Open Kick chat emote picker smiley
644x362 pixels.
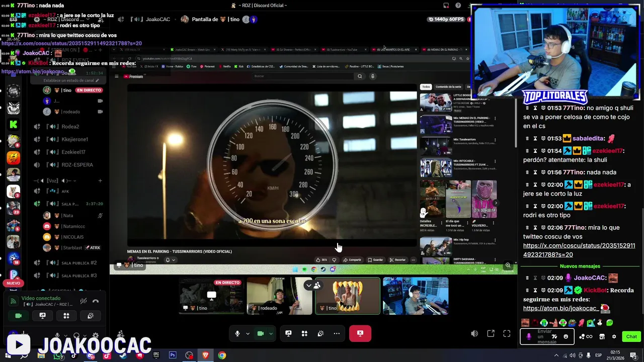[566, 337]
